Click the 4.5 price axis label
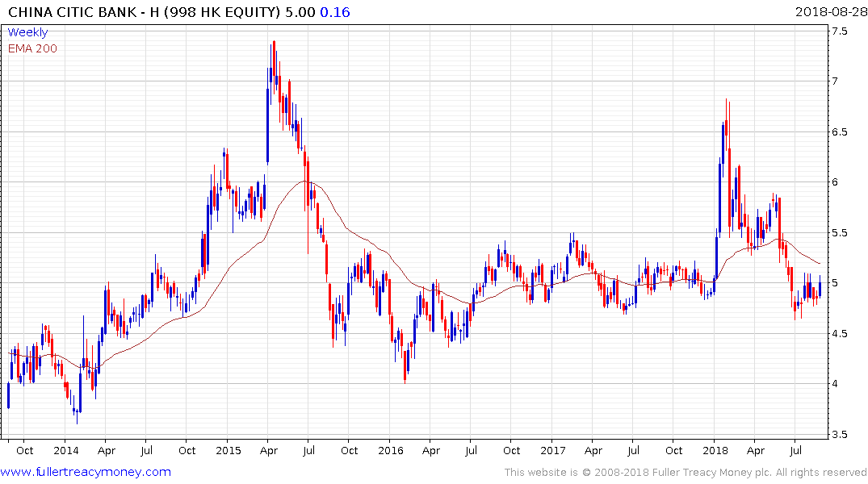 [839, 333]
